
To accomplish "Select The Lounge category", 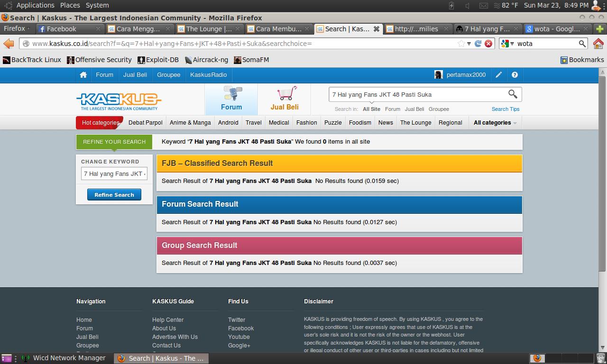I will coord(416,123).
